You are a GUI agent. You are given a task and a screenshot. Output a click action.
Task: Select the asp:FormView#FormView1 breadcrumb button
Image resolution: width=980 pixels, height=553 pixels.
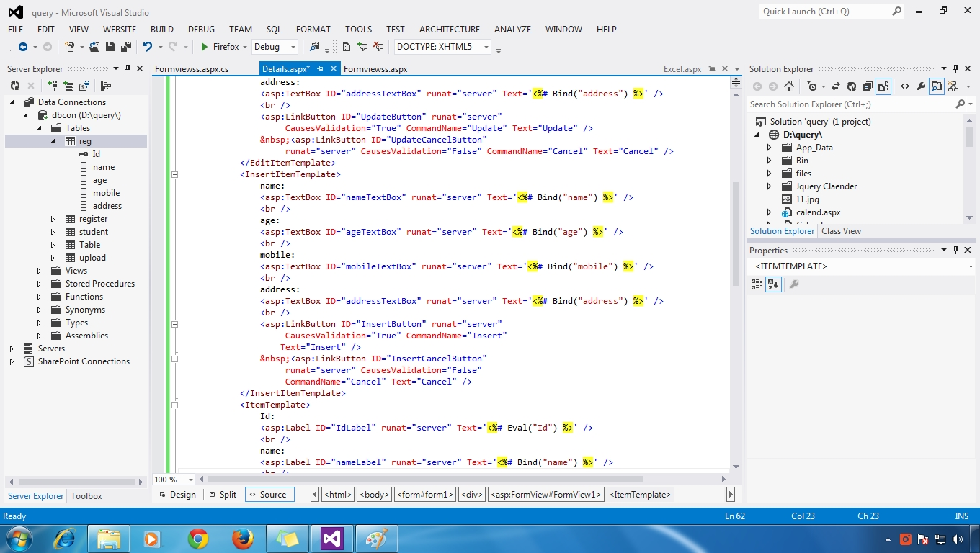click(546, 495)
